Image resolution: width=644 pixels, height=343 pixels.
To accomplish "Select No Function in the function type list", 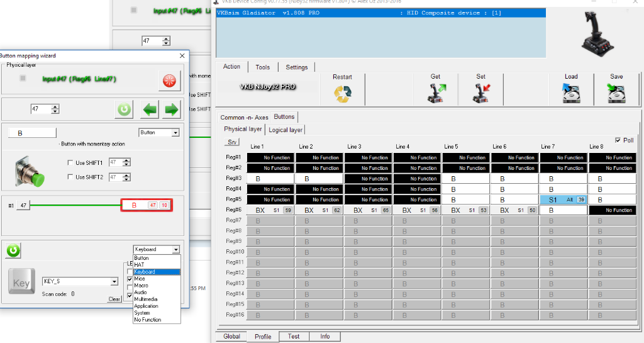I will point(157,320).
